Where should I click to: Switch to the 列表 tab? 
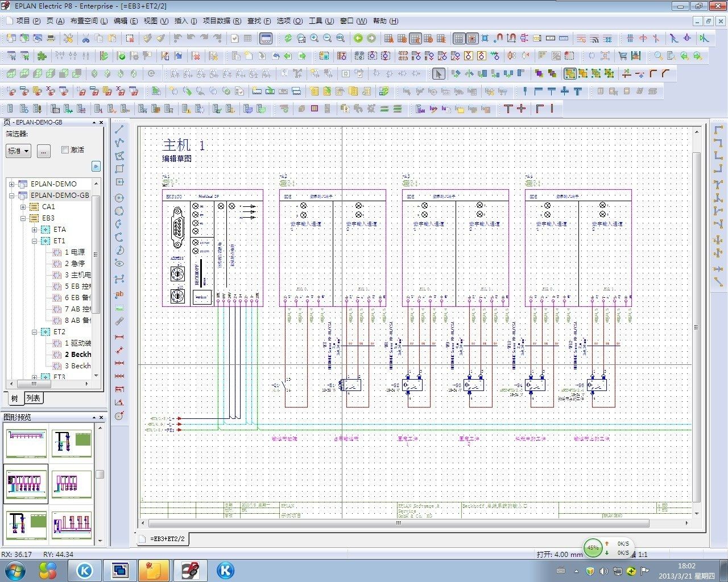point(34,398)
